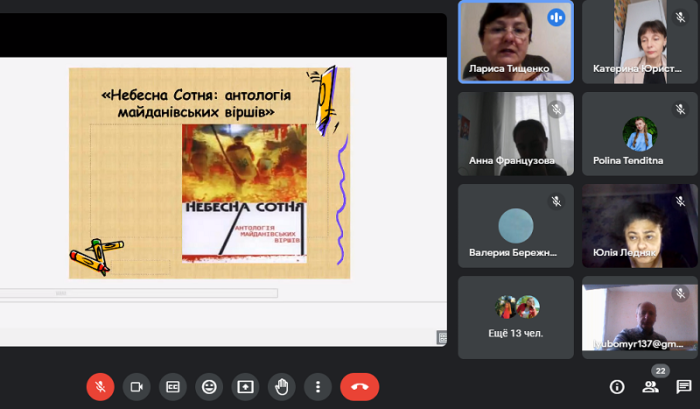Click the horizontal scrollbar below the slide
Viewport: 700px width, 409px height.
pos(140,293)
